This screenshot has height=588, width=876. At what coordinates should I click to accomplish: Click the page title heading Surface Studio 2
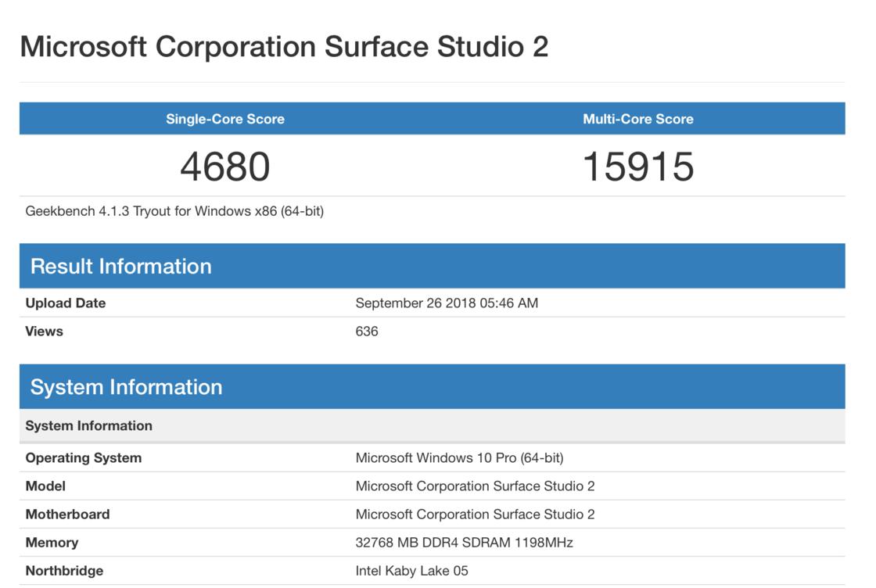pos(284,47)
